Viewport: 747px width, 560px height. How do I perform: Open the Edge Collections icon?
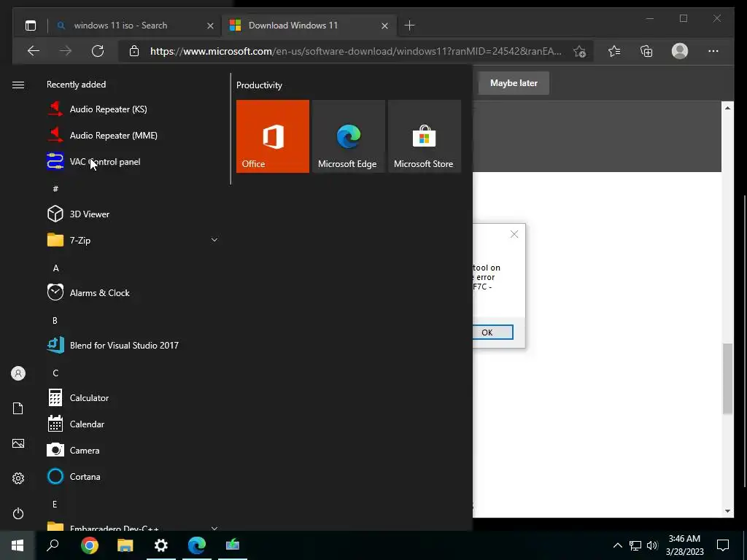pyautogui.click(x=646, y=51)
